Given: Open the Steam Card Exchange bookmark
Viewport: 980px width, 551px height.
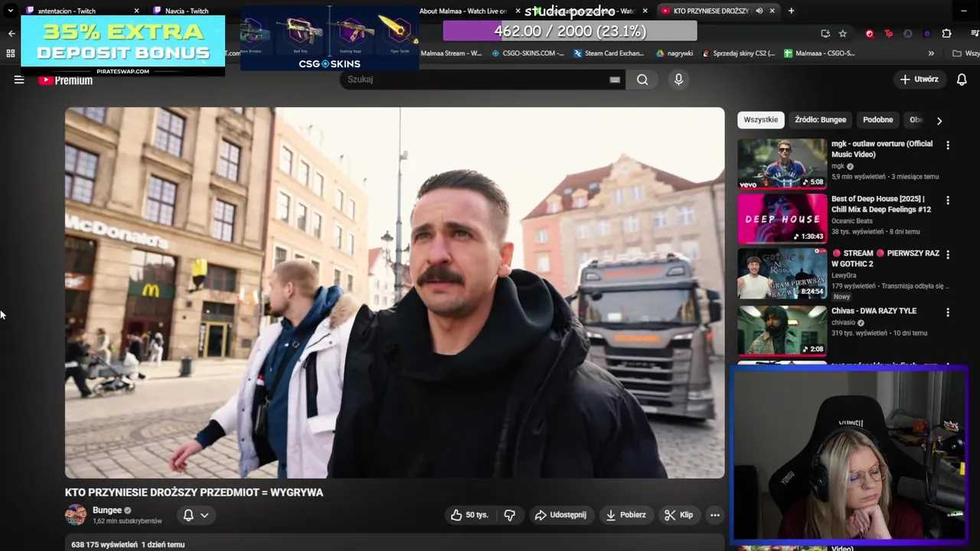Looking at the screenshot, I should pyautogui.click(x=609, y=54).
